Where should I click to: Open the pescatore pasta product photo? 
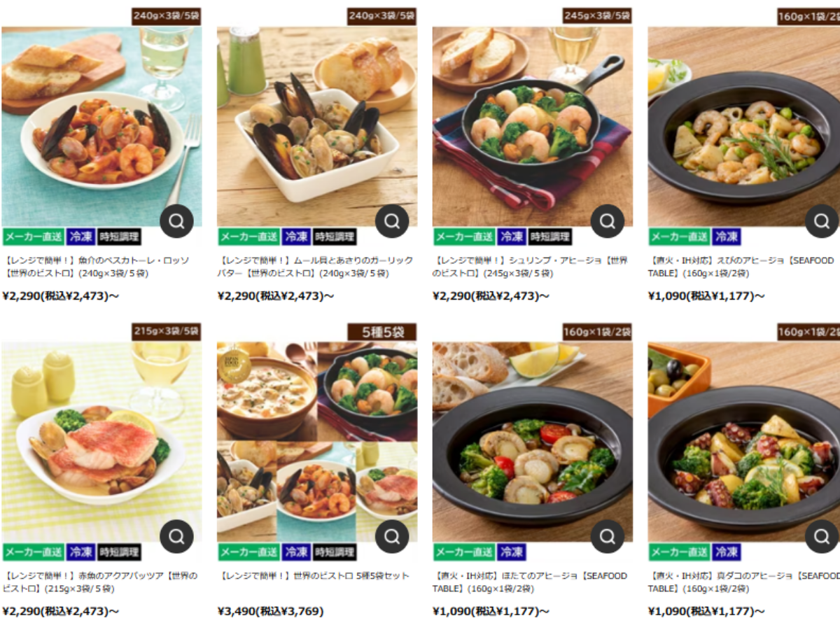pyautogui.click(x=101, y=126)
